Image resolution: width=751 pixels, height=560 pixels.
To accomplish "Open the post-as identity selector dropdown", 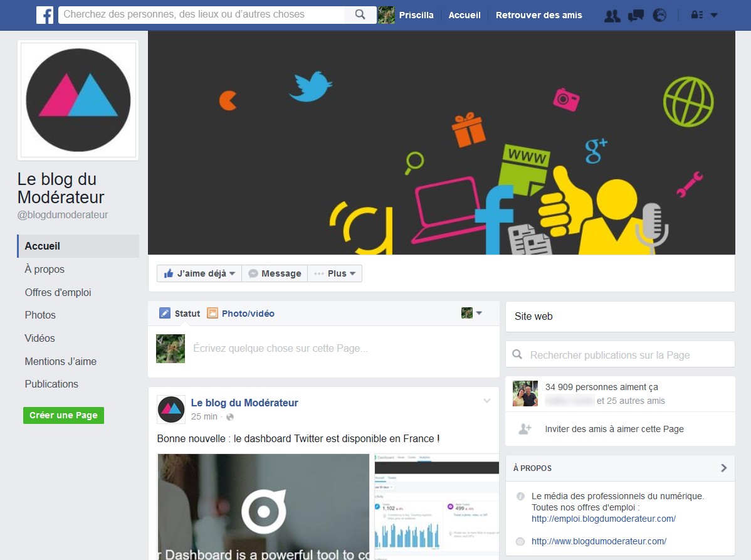I will 472,313.
